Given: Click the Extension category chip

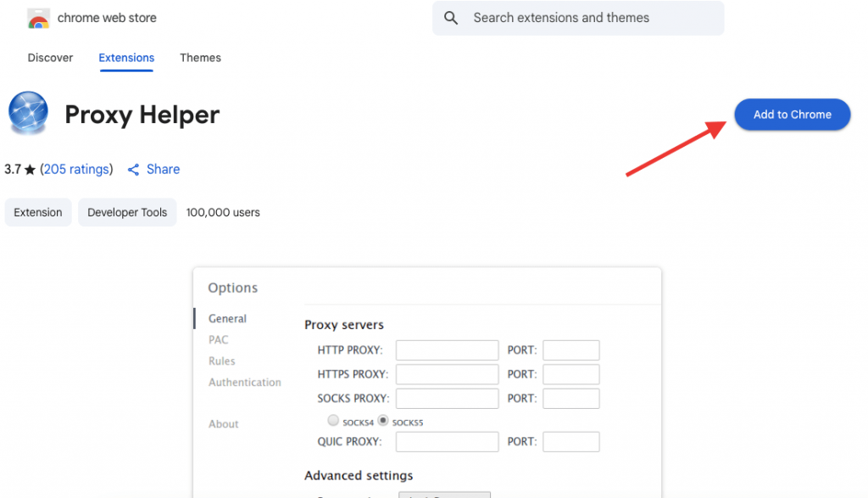Looking at the screenshot, I should [38, 212].
